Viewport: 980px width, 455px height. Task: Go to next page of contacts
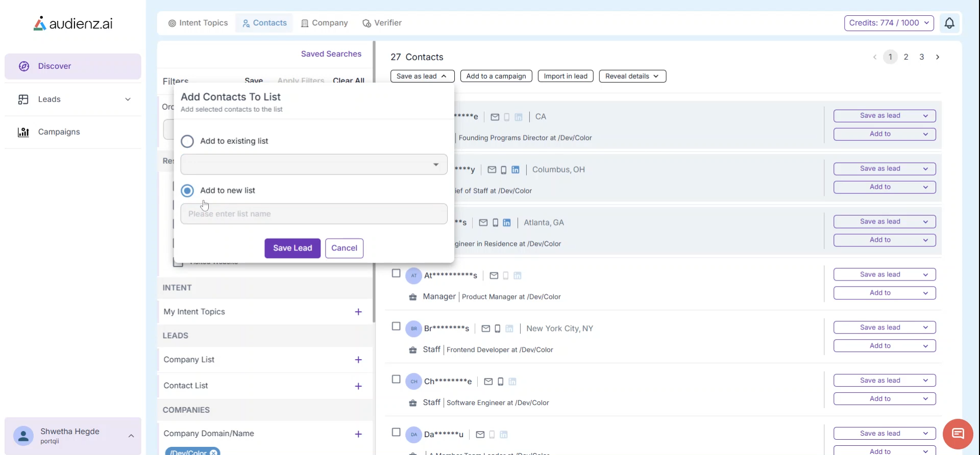(938, 57)
